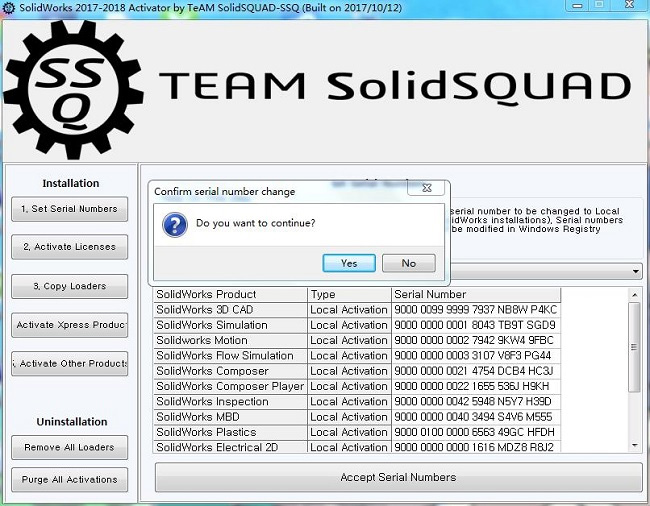The width and height of the screenshot is (650, 506).
Task: Select the SolidWorks Plastics product cell
Action: [x=230, y=433]
